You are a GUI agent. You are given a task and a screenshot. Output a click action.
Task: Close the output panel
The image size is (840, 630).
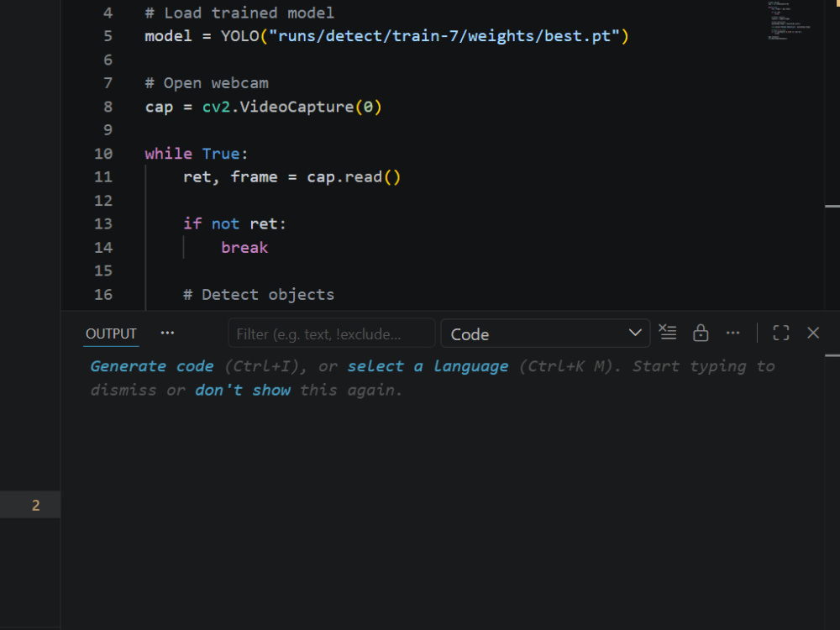813,333
